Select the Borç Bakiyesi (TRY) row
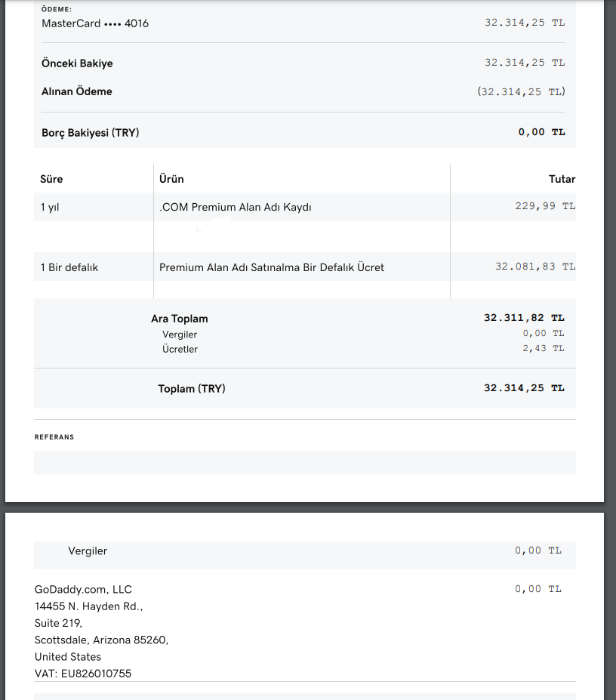This screenshot has width=616, height=700. (305, 133)
